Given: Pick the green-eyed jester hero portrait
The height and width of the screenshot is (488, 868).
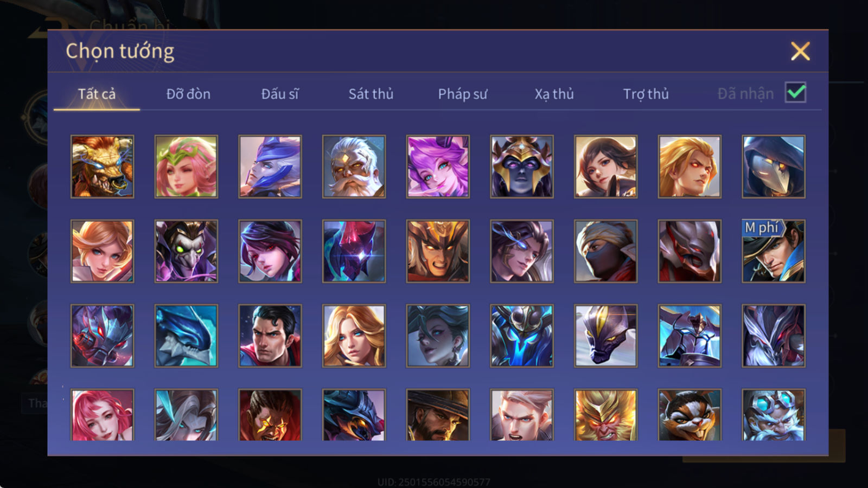Looking at the screenshot, I should click(x=186, y=251).
